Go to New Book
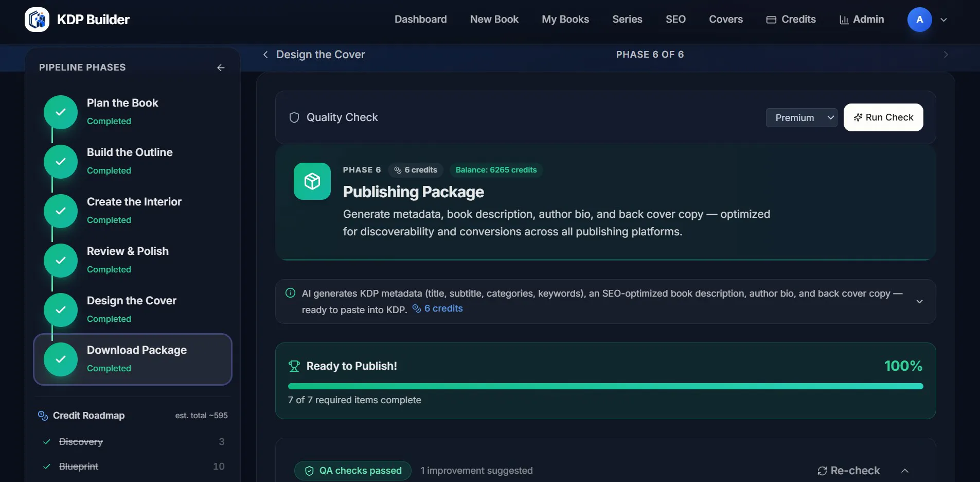The width and height of the screenshot is (980, 482). pos(494,20)
